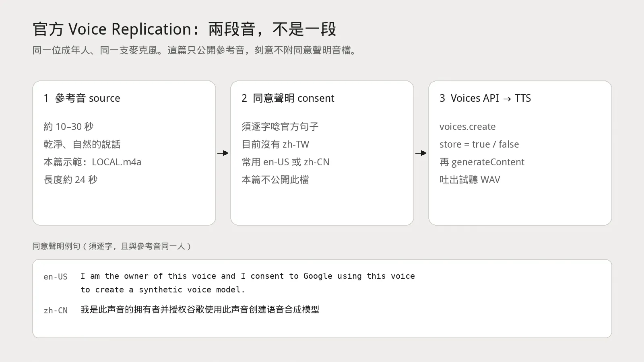Click the '再 generateContent' line
644x362 pixels.
tap(482, 162)
